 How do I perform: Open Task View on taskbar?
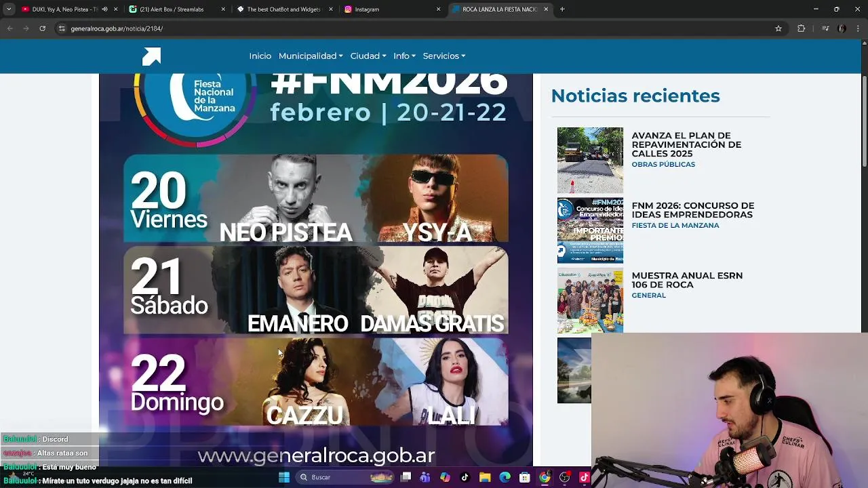click(x=406, y=477)
